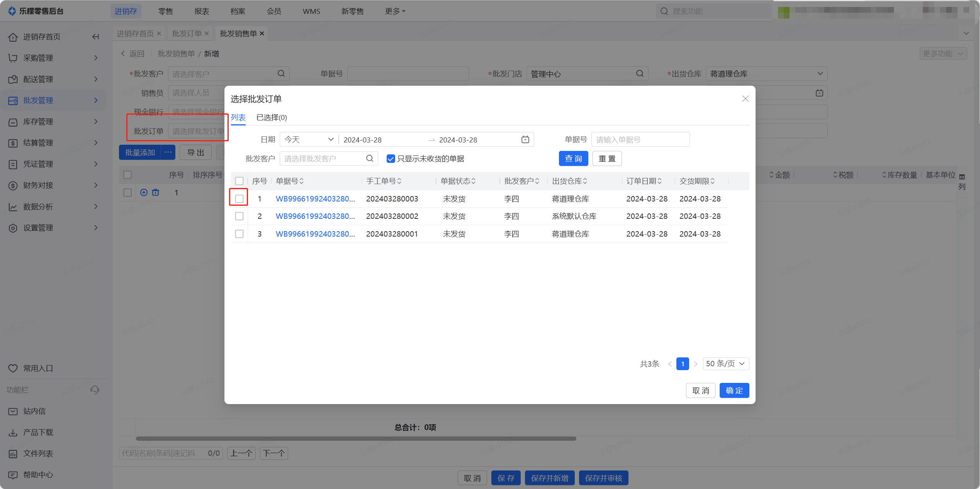Screen dimensions: 980x489
Task: Uncheck 只显示未收货的单据 checkbox
Action: 391,159
